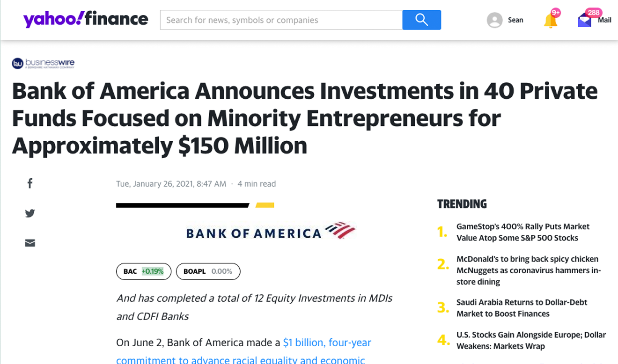Click the Yahoo Finance logo
Viewport: 618px width, 364px height.
pyautogui.click(x=86, y=19)
